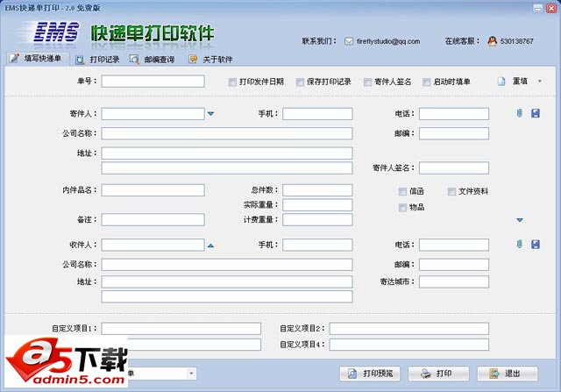Click the recipient 邮编 field

(454, 265)
